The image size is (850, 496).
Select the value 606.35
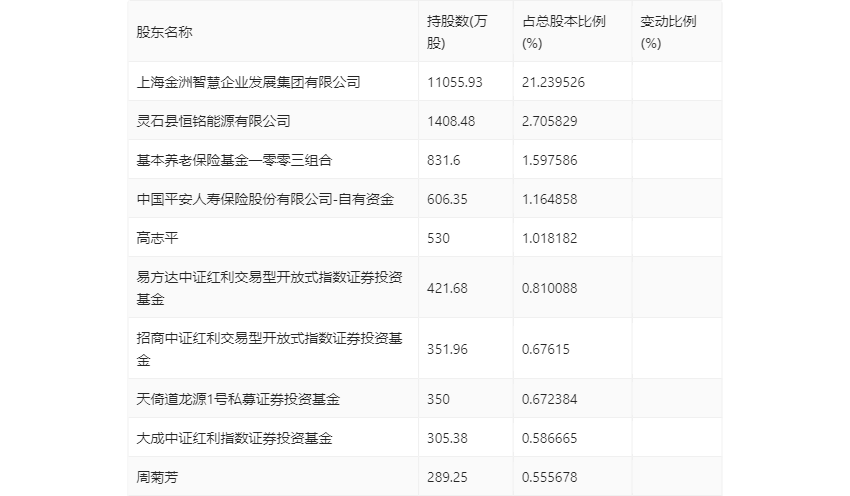(x=447, y=199)
